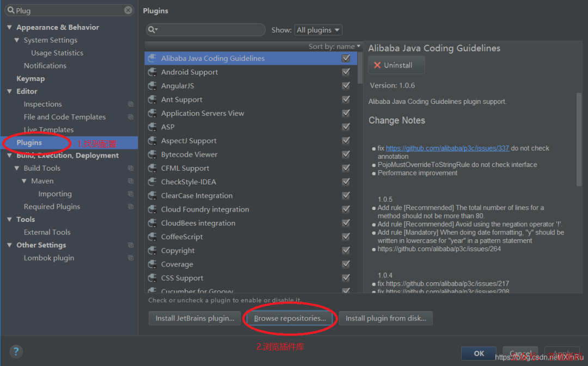Open Required Plugins settings
Image resolution: width=588 pixels, height=366 pixels.
pos(52,207)
